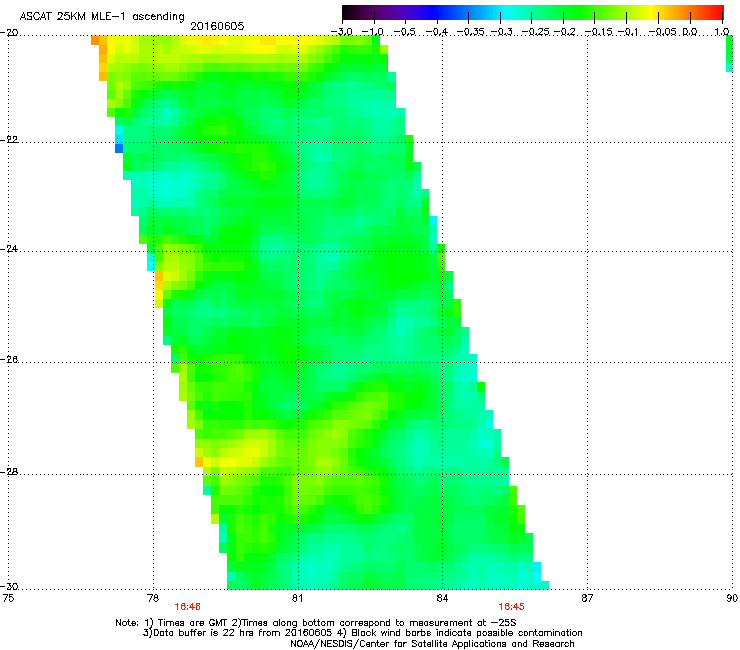The width and height of the screenshot is (740, 650).
Task: Click the colorbar label -0.3
Action: pos(501,32)
